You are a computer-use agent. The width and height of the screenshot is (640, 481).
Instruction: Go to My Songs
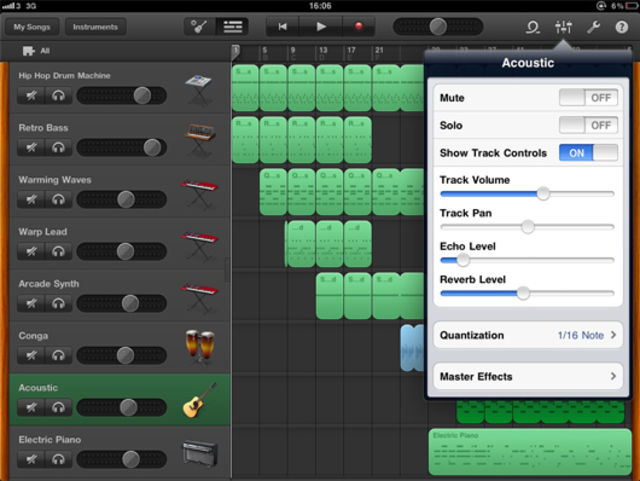pos(32,27)
